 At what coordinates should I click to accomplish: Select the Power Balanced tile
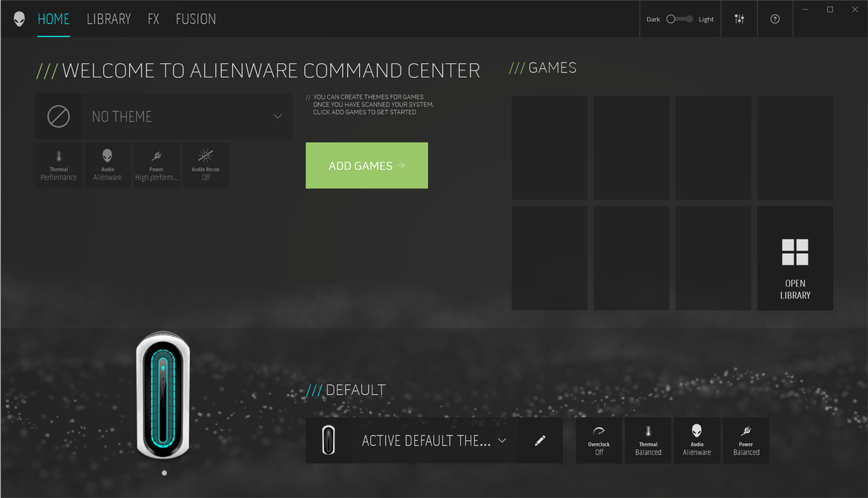[746, 440]
